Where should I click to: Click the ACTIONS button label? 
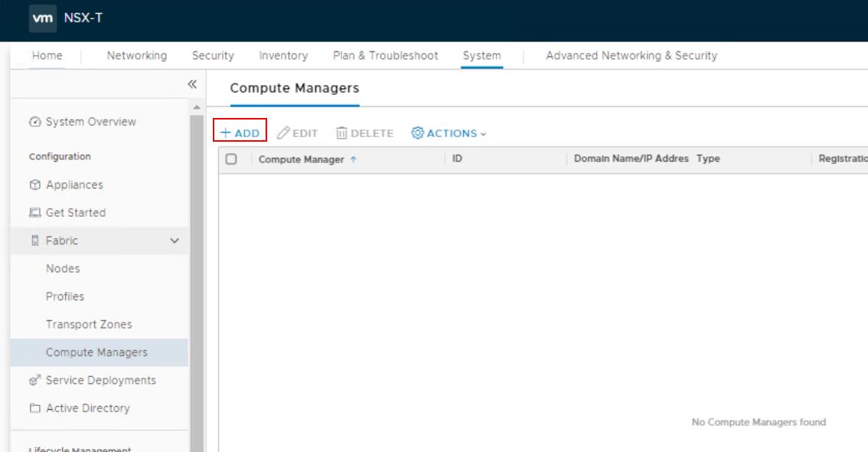(452, 133)
